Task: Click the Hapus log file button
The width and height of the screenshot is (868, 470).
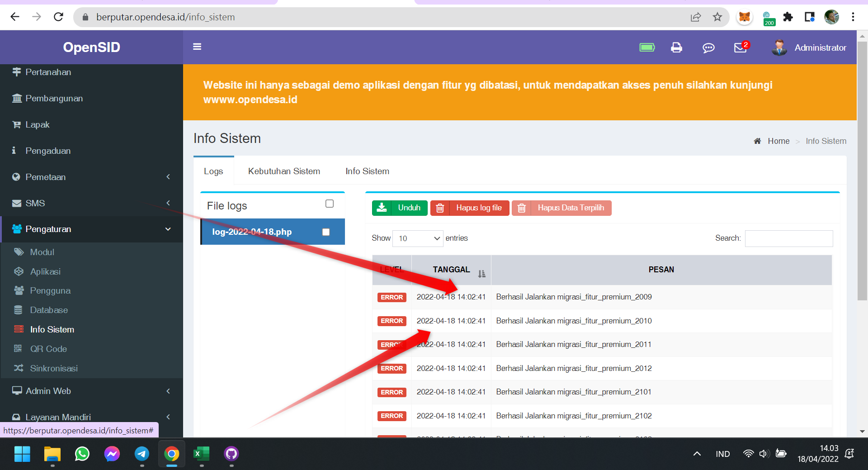Action: click(470, 208)
